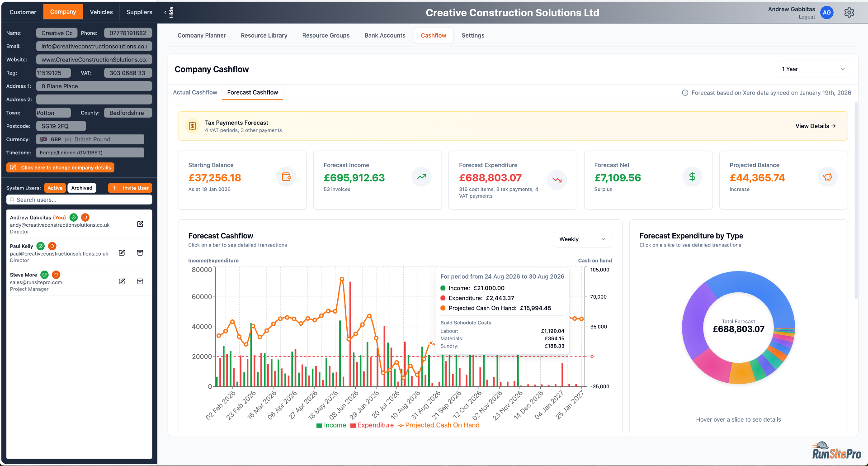Image resolution: width=868 pixels, height=466 pixels.
Task: Click the page vertical scrollbar
Action: [856, 200]
